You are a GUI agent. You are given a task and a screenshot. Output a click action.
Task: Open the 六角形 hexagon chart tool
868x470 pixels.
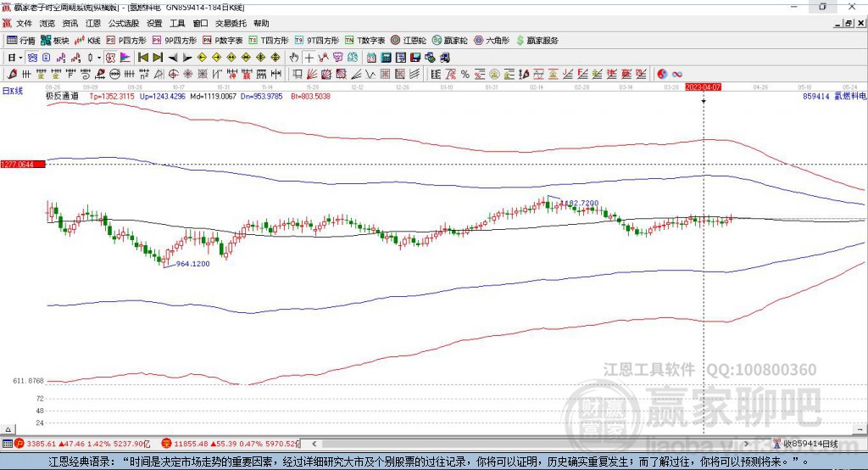[492, 41]
